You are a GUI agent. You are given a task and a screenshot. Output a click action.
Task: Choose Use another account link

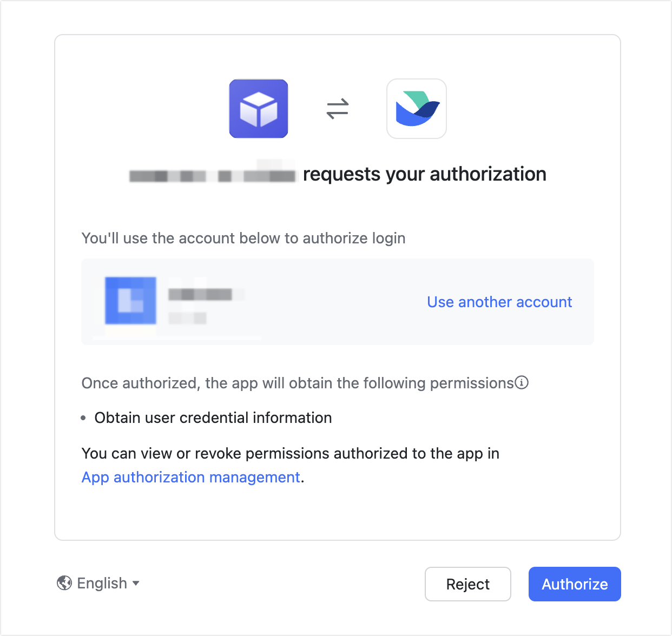tap(499, 302)
